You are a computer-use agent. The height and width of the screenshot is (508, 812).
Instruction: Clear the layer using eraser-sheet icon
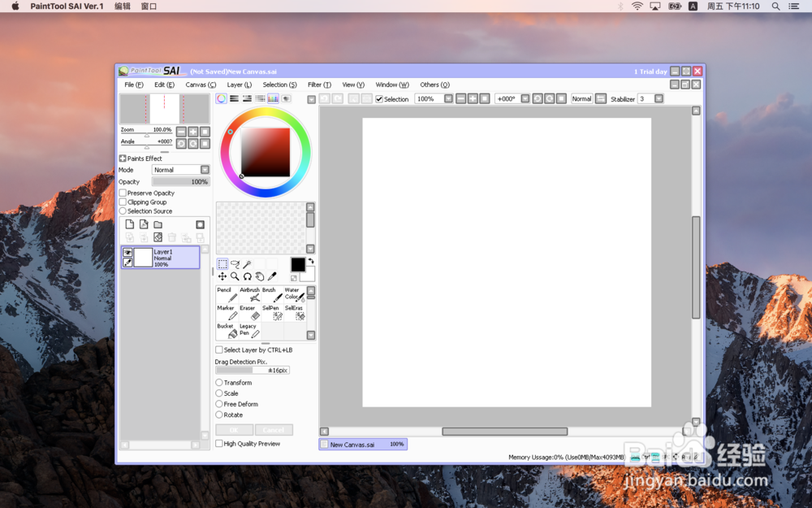coord(158,237)
